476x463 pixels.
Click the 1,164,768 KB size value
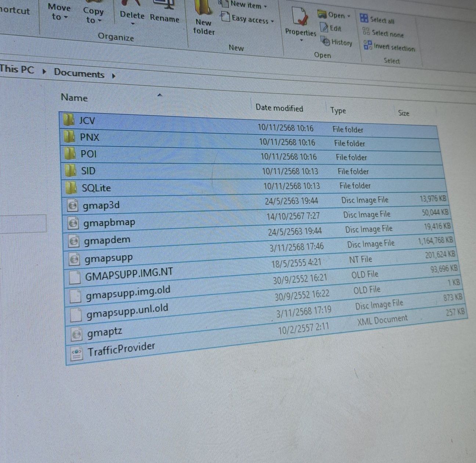pyautogui.click(x=435, y=241)
